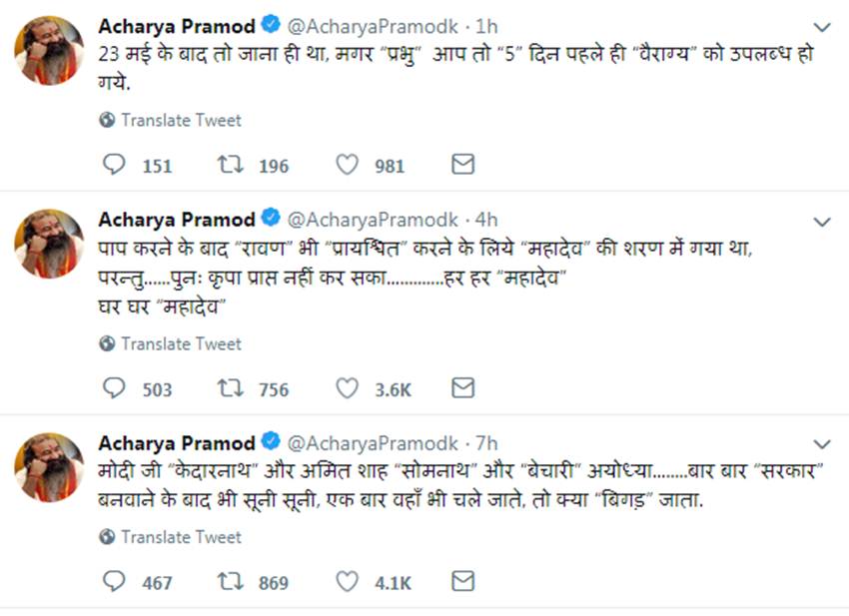Retweet the tweet with 756 retweets
The width and height of the screenshot is (849, 616).
pyautogui.click(x=231, y=388)
